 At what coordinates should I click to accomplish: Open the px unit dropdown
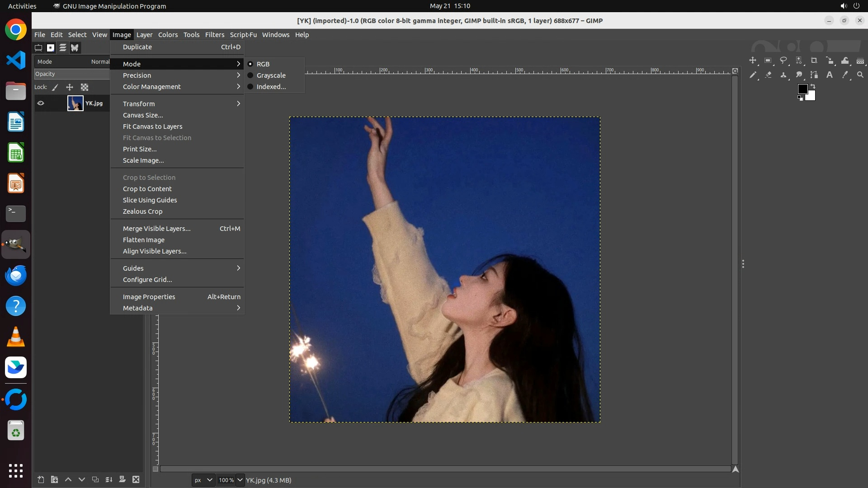click(x=203, y=480)
